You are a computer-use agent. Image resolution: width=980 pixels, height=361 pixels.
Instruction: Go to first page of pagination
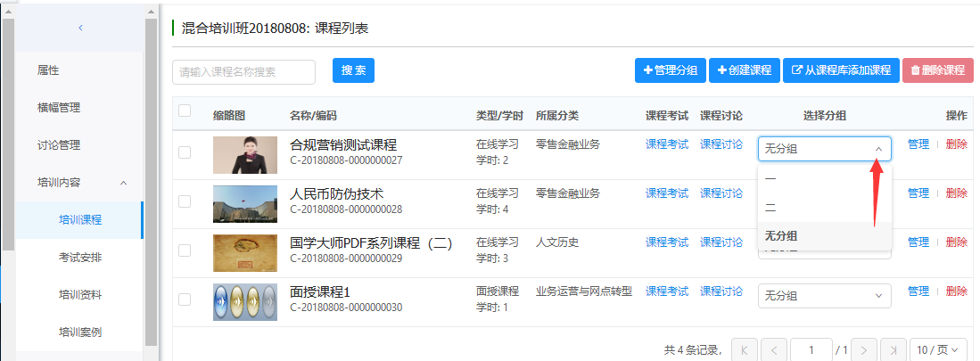745,349
